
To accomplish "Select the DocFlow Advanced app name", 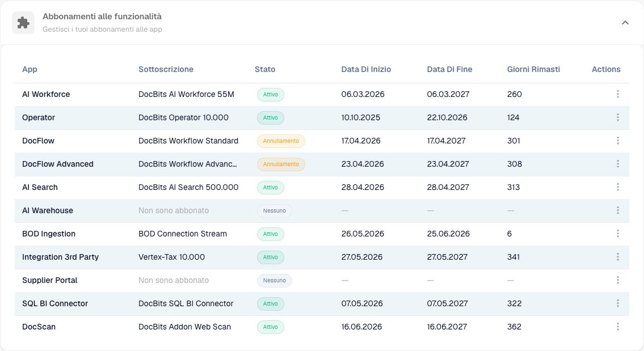I will (x=58, y=164).
